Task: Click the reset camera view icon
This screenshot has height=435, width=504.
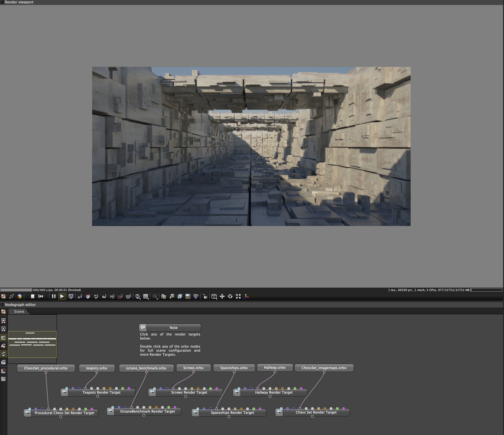Action: [x=230, y=296]
